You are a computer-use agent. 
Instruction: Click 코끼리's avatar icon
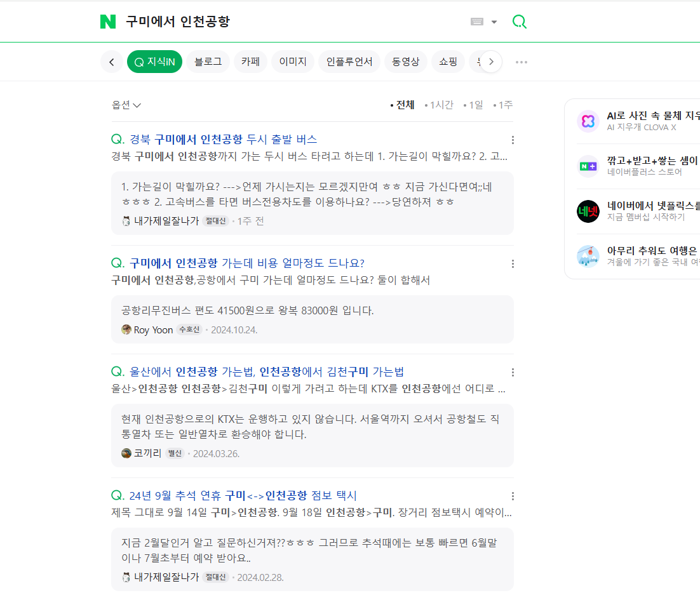[126, 453]
